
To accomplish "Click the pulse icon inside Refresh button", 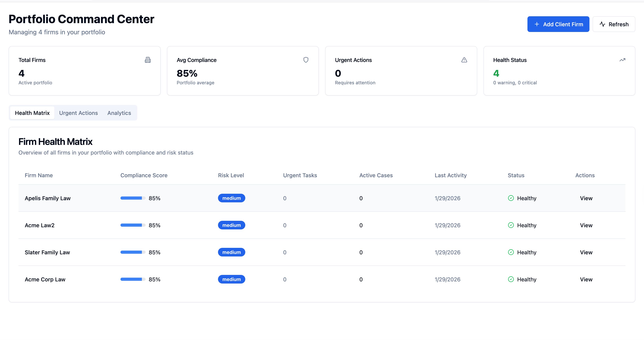I will click(603, 24).
